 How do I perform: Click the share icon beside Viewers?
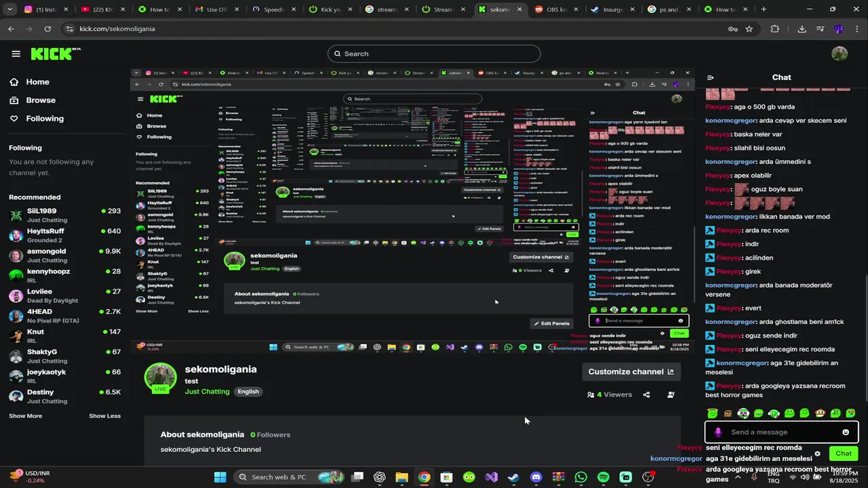pos(646,394)
